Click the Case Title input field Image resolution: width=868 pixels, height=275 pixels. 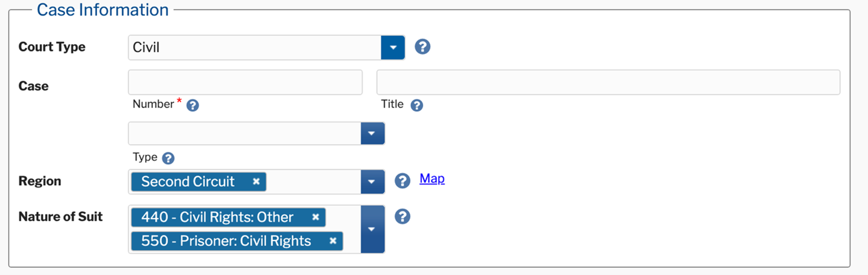pyautogui.click(x=608, y=83)
